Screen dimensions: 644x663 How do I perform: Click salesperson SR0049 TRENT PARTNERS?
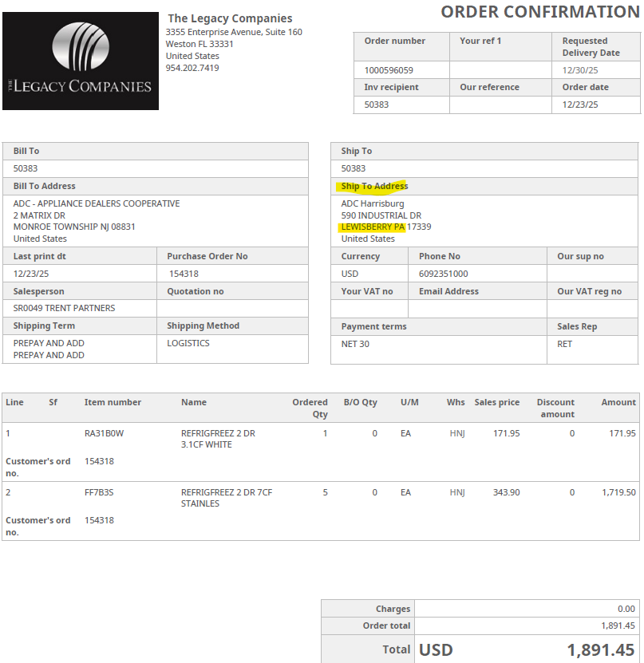coord(64,308)
